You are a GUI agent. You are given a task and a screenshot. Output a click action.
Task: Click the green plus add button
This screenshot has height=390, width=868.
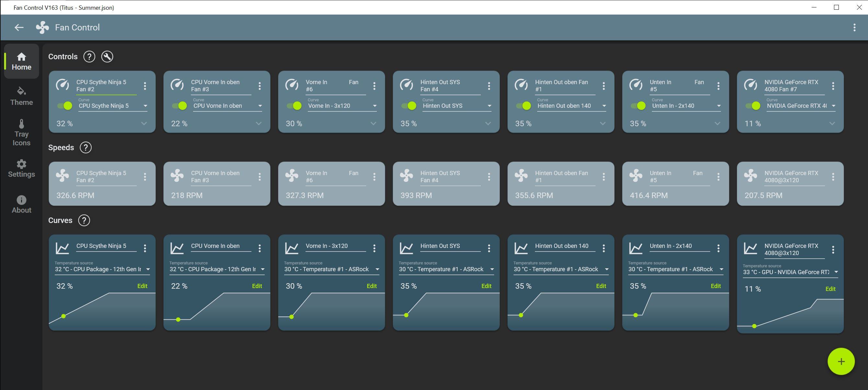[x=841, y=362]
